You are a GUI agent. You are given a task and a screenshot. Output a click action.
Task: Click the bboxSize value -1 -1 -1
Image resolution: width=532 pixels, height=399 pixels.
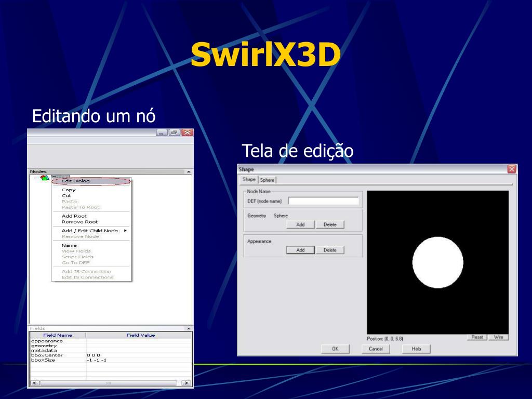pos(96,360)
